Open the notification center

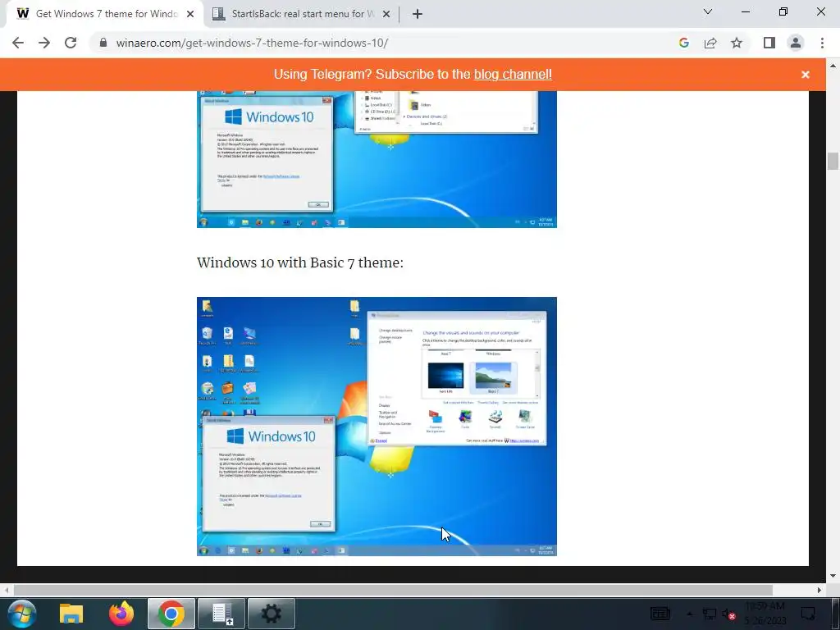[808, 614]
